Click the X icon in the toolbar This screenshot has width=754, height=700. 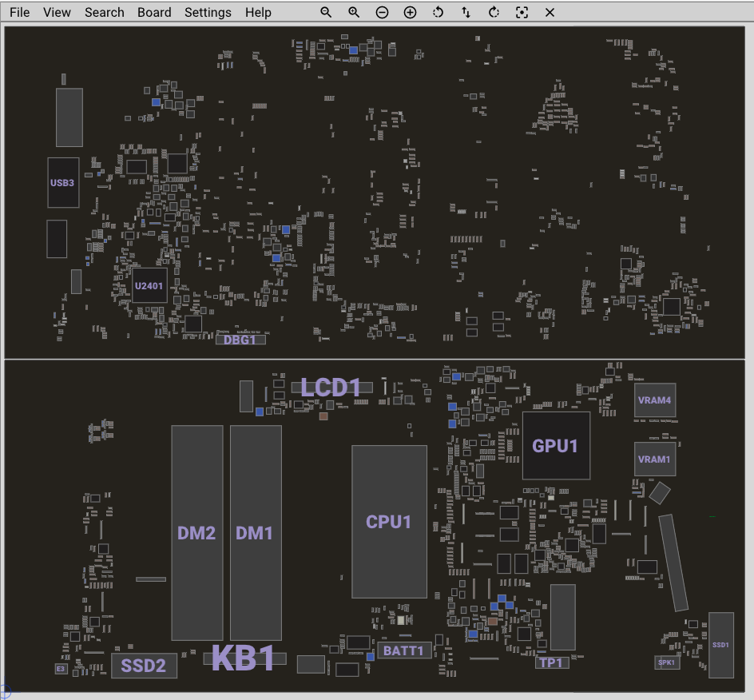click(x=550, y=13)
